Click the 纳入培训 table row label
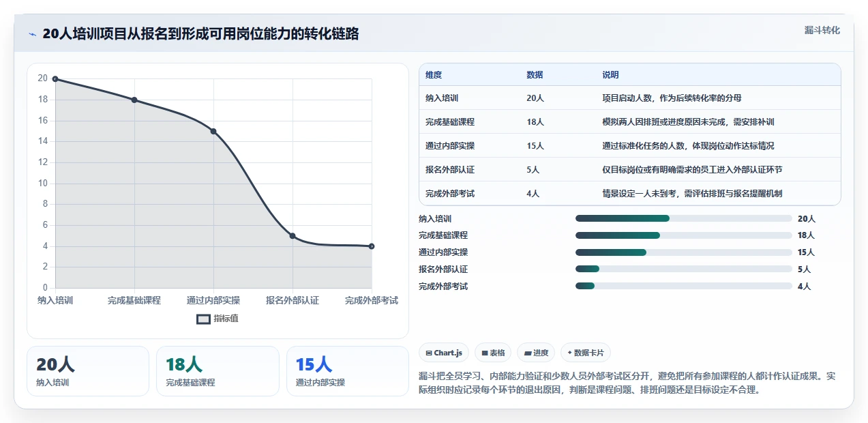Viewport: 868px width, 423px height. coord(442,98)
